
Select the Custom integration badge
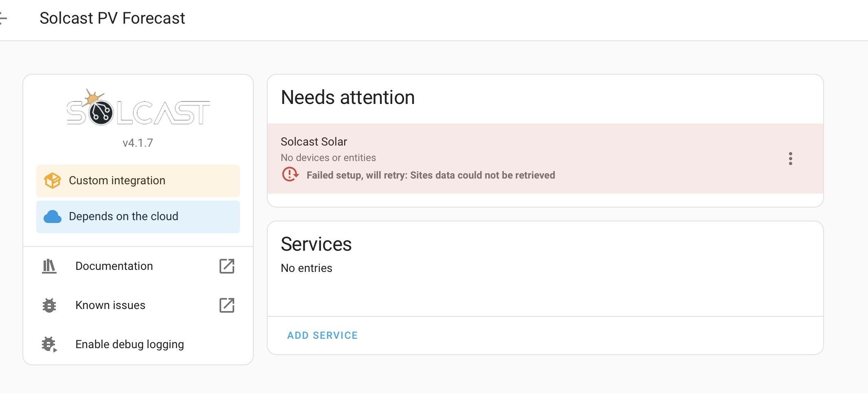[138, 181]
